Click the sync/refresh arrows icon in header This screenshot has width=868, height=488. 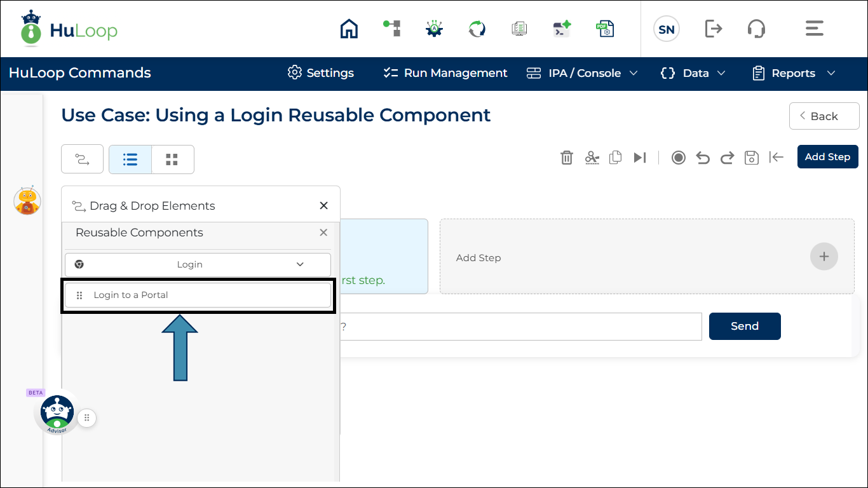click(x=476, y=29)
